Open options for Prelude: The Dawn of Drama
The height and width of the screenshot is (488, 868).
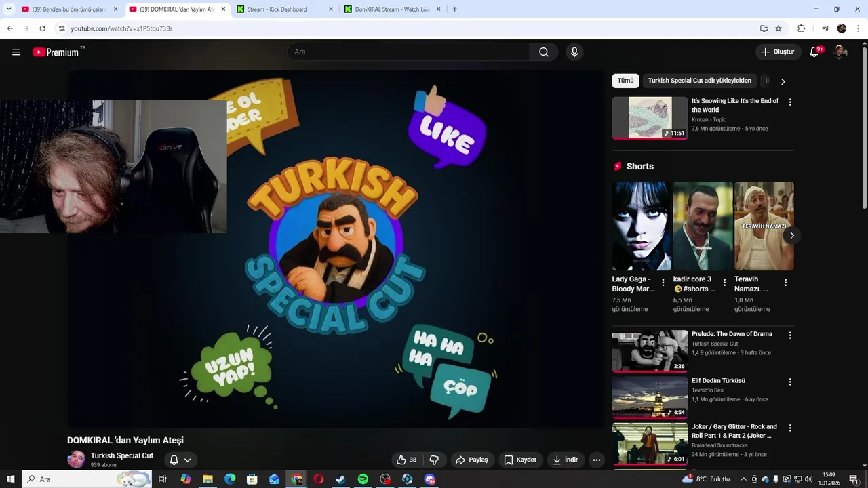(x=789, y=335)
